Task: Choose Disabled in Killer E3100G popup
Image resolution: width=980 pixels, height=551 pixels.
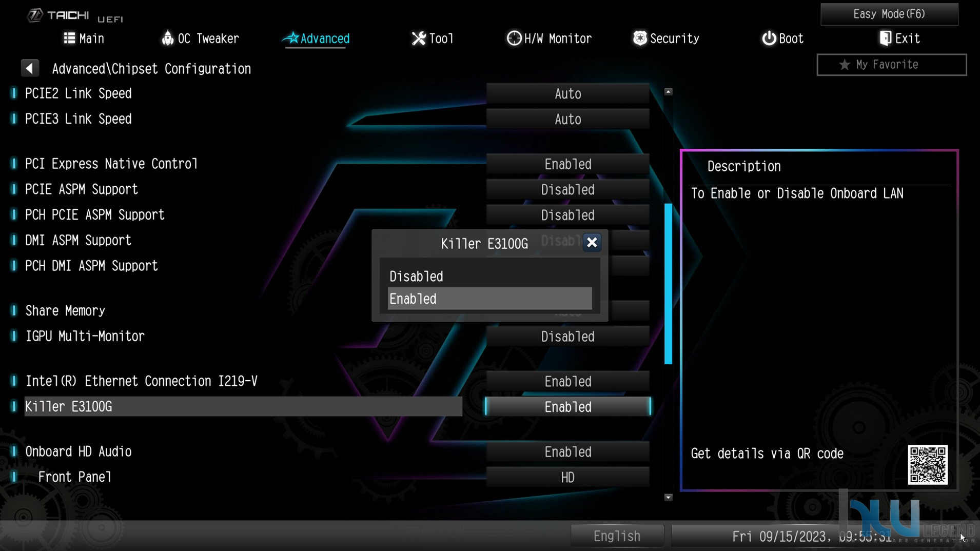Action: 489,277
